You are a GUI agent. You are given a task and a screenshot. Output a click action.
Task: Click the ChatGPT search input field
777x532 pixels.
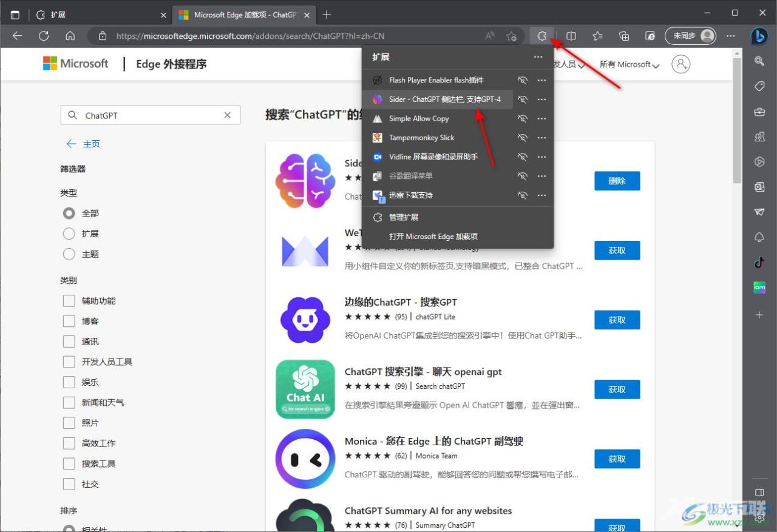[x=151, y=115]
